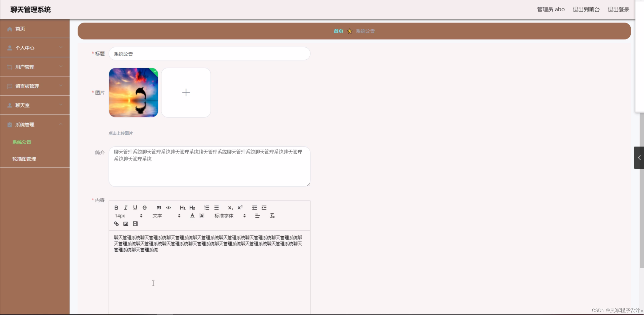Switch to the 首页 tab
Image resolution: width=644 pixels, height=315 pixels.
338,31
